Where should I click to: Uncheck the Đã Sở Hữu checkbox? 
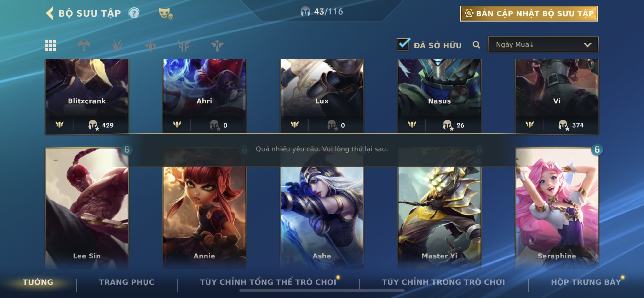point(403,45)
